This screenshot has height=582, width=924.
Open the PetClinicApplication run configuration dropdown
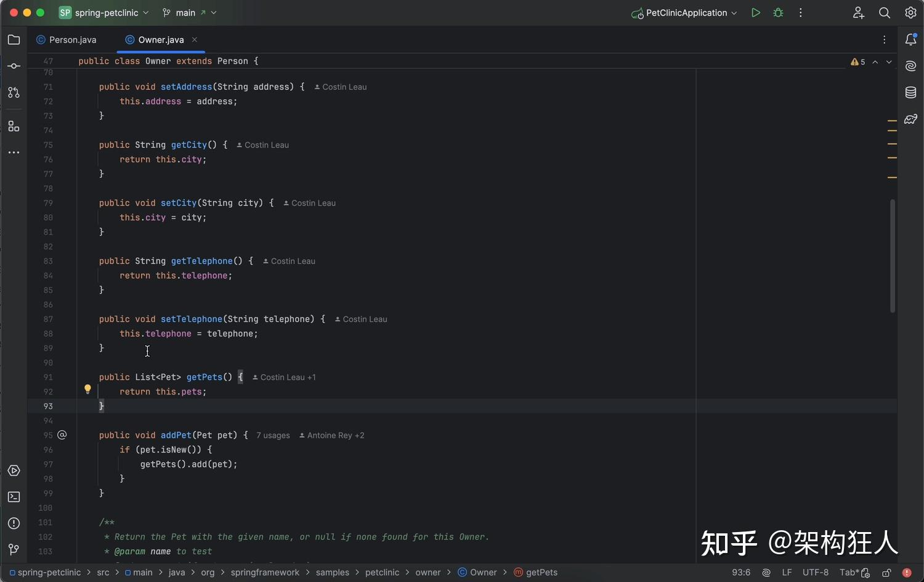click(684, 13)
